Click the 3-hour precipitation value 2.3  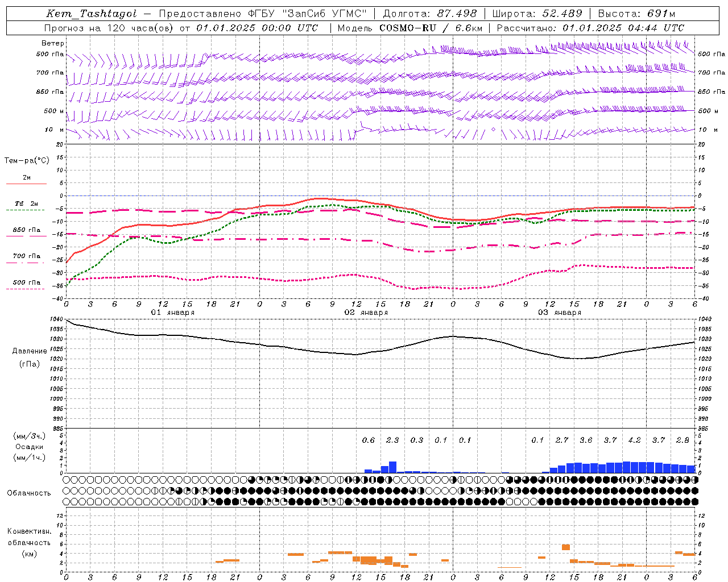pos(392,440)
